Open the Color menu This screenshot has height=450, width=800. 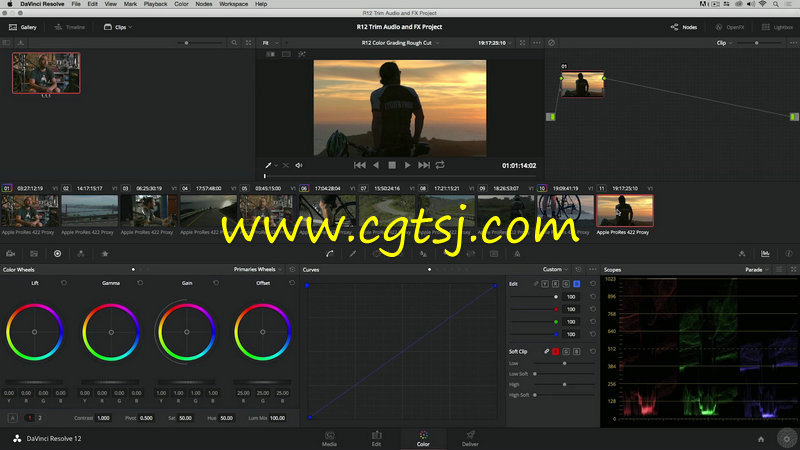(181, 4)
